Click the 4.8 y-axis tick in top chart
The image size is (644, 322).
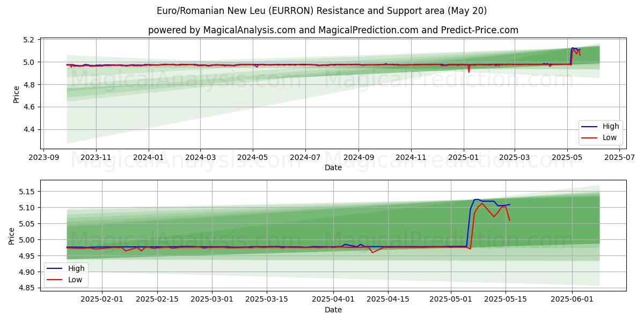(29, 85)
